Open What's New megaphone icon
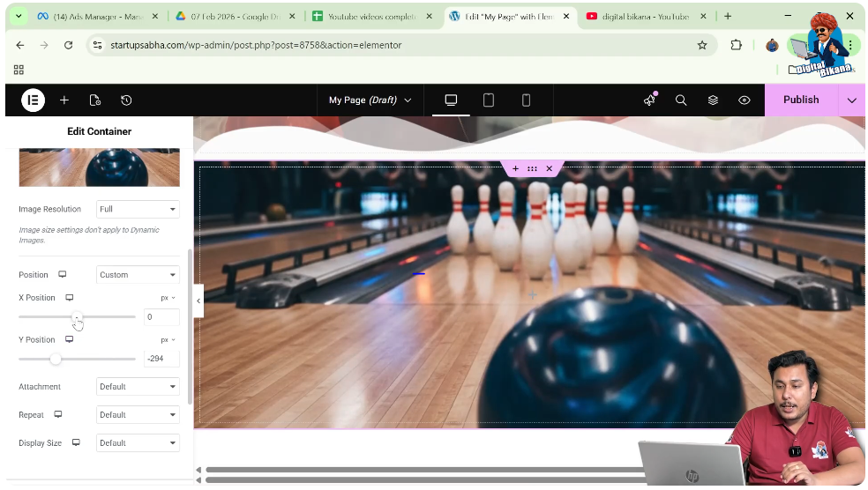The image size is (868, 490). coord(650,100)
